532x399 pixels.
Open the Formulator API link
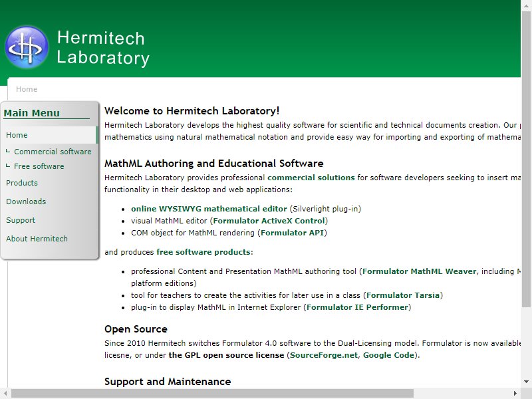293,233
